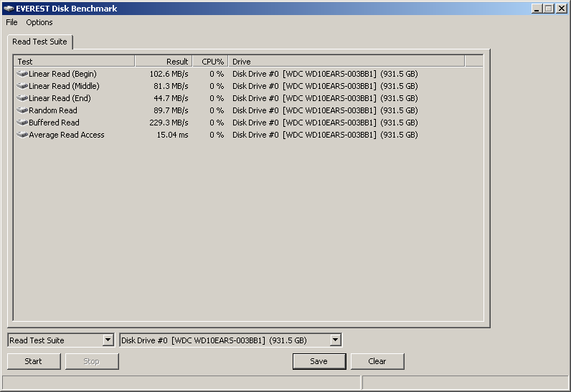Click the 229.3 MB/s result value
Image resolution: width=571 pixels, height=392 pixels.
click(x=169, y=123)
